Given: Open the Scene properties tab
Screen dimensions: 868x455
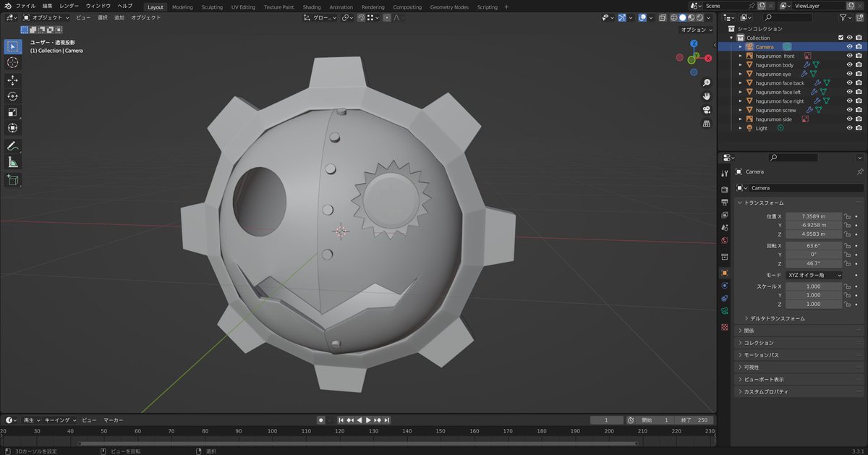Looking at the screenshot, I should [x=725, y=228].
